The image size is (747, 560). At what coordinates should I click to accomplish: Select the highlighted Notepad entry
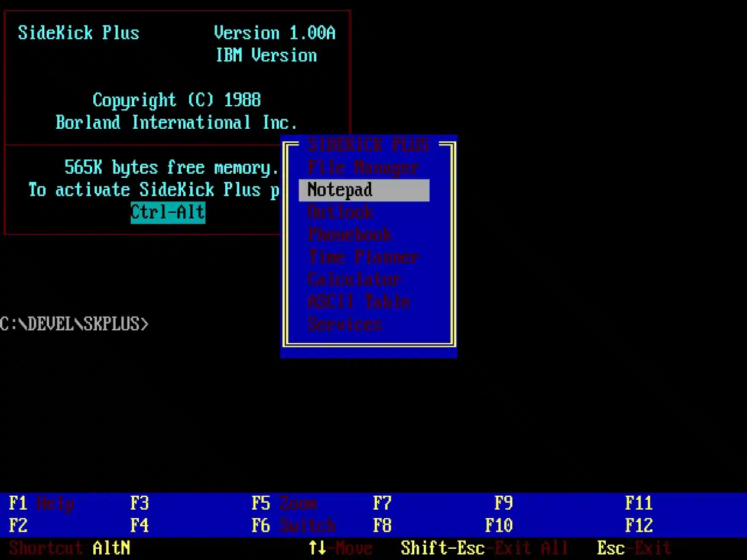click(x=364, y=190)
